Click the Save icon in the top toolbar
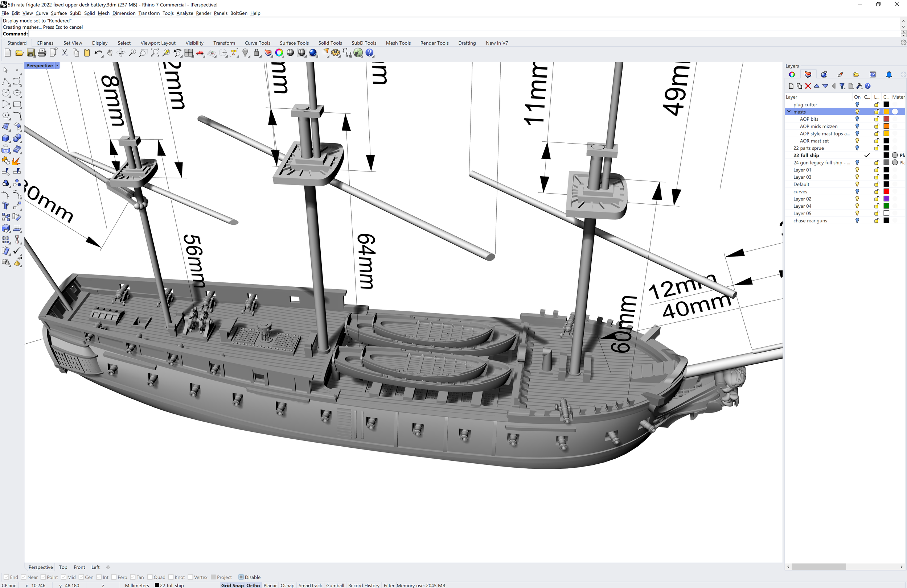This screenshot has width=907, height=588. [x=31, y=53]
